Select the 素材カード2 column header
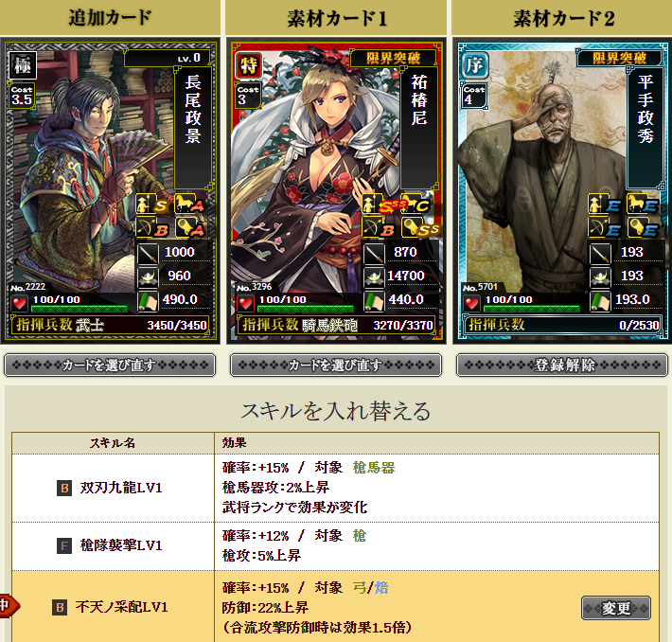 click(562, 18)
